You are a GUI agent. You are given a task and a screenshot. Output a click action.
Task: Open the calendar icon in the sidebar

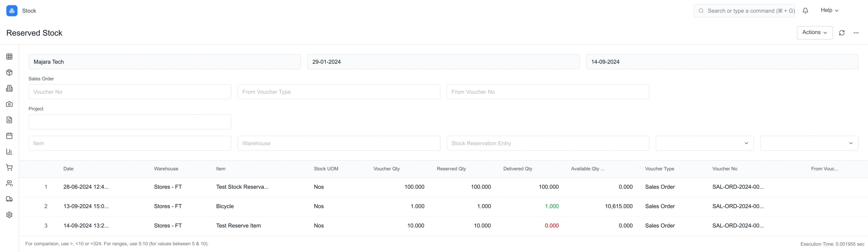click(9, 136)
